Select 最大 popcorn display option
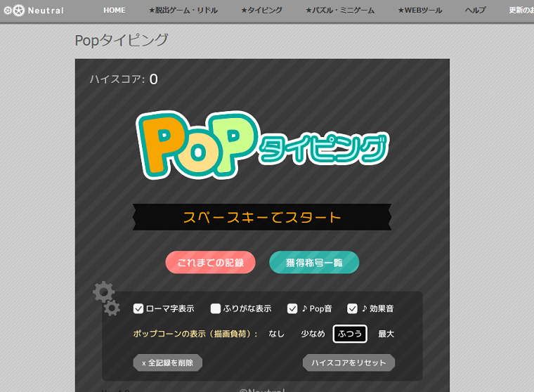 click(x=386, y=334)
